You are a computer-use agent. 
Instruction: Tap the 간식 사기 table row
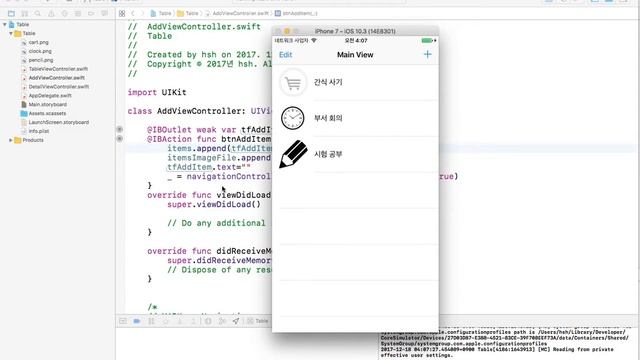coord(355,82)
